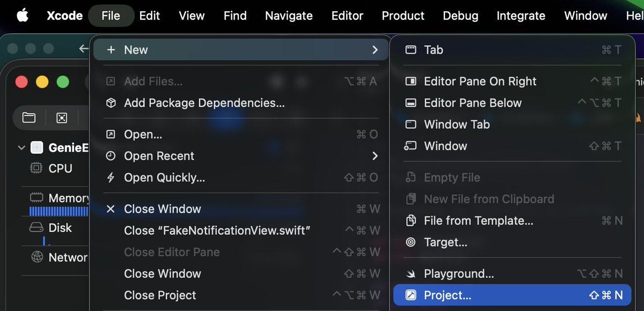Choose Close Project
The width and height of the screenshot is (644, 311).
tap(241, 295)
